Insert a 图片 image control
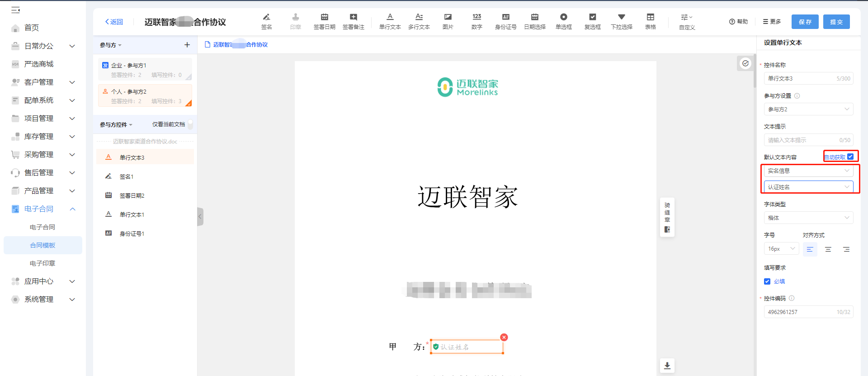Viewport: 868px width, 376px height. [x=448, y=21]
